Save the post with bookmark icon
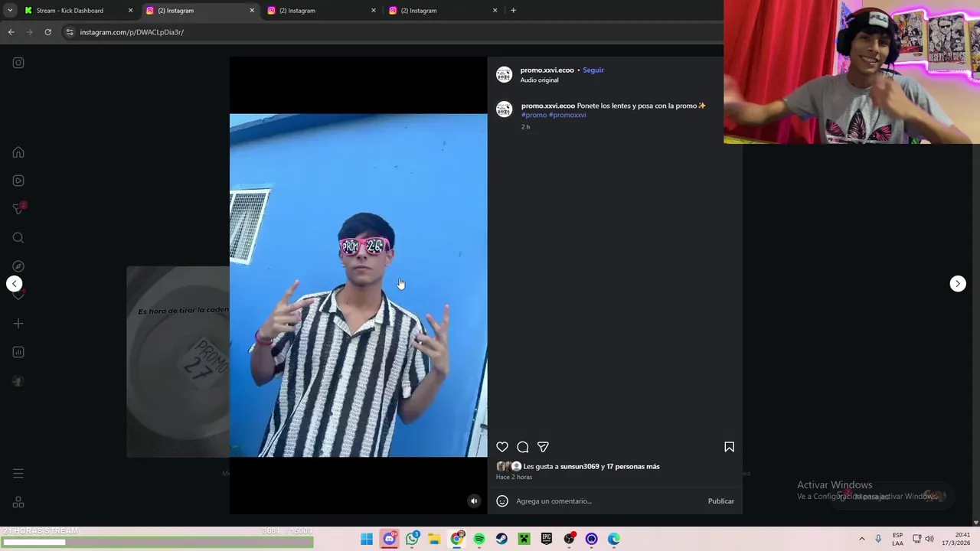Screen dimensions: 980x551 coord(729,447)
